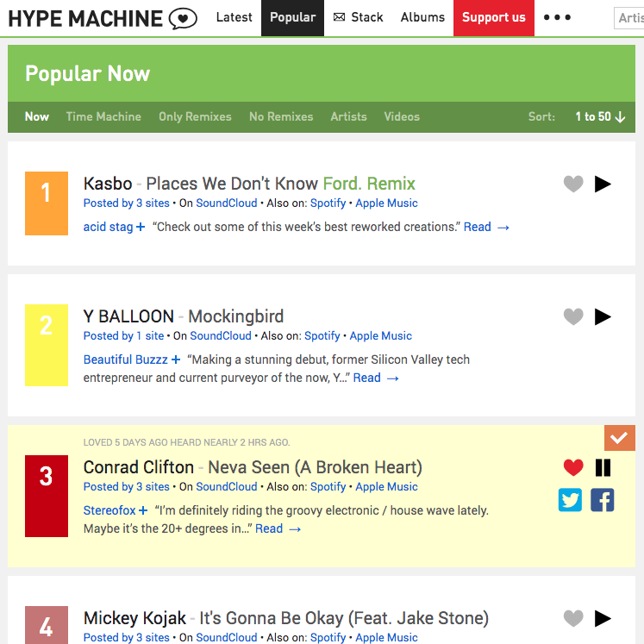Click the red Support us button
Image resolution: width=644 pixels, height=644 pixels.
494,17
